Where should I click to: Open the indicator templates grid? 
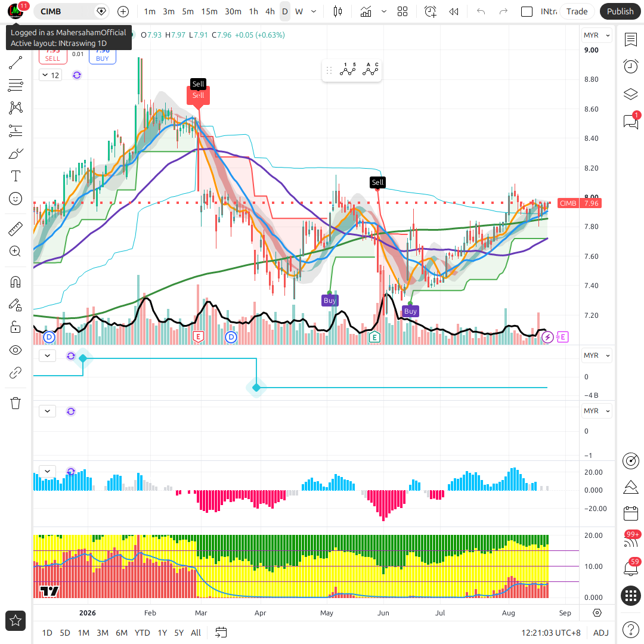coord(402,11)
